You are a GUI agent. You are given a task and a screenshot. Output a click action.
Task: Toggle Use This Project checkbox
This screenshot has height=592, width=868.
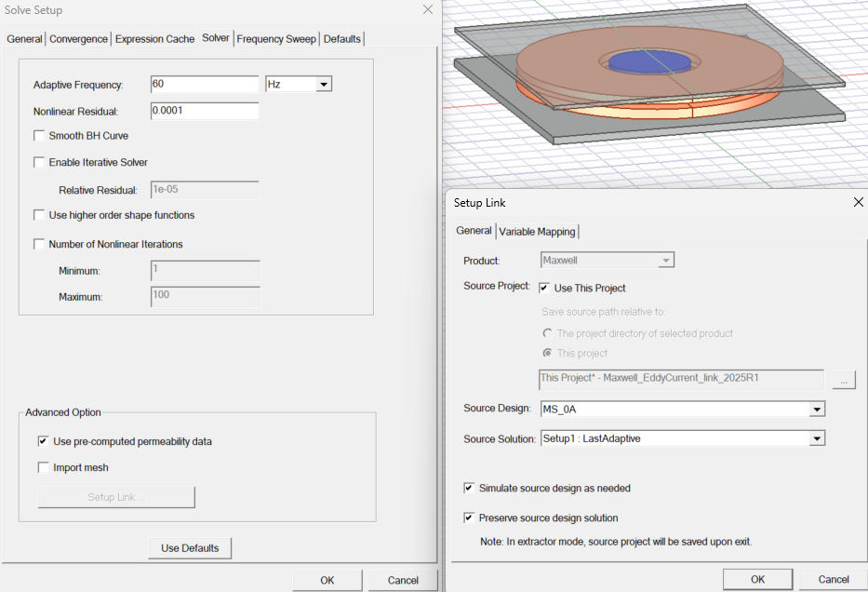544,288
